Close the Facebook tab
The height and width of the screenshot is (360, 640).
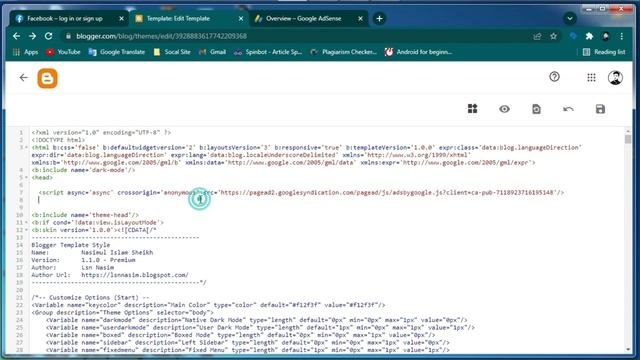tap(121, 19)
